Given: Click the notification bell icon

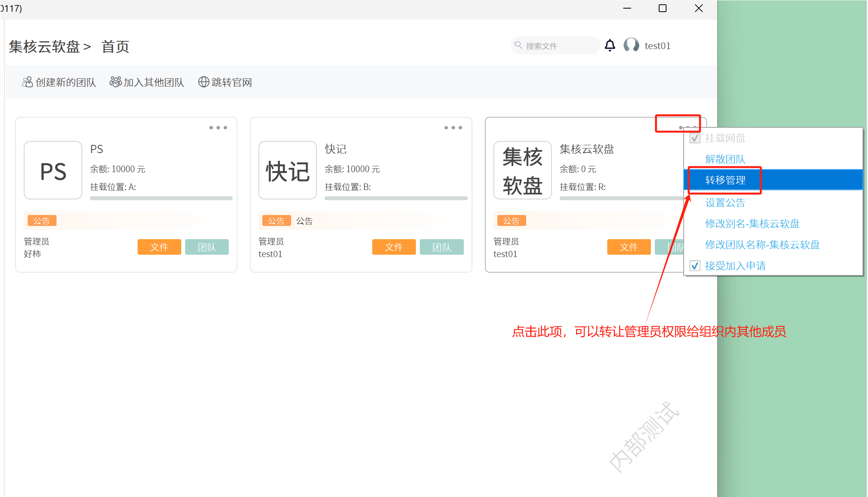Looking at the screenshot, I should point(610,46).
